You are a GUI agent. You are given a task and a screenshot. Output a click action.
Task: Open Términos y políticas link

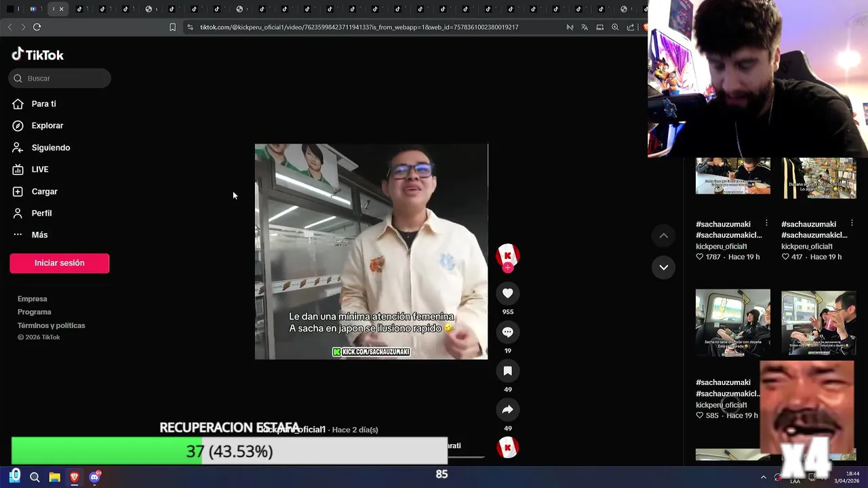(52, 325)
